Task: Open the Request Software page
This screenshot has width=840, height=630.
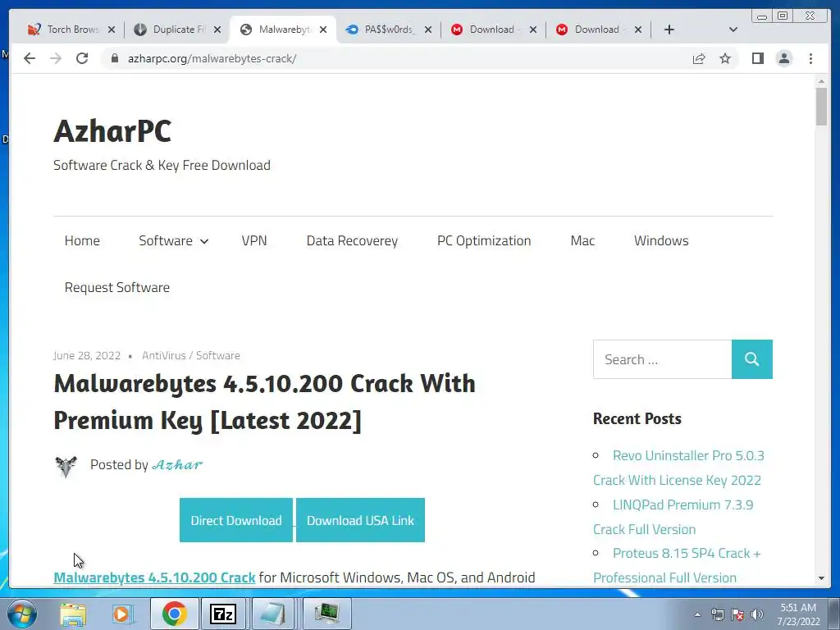Action: [x=117, y=288]
